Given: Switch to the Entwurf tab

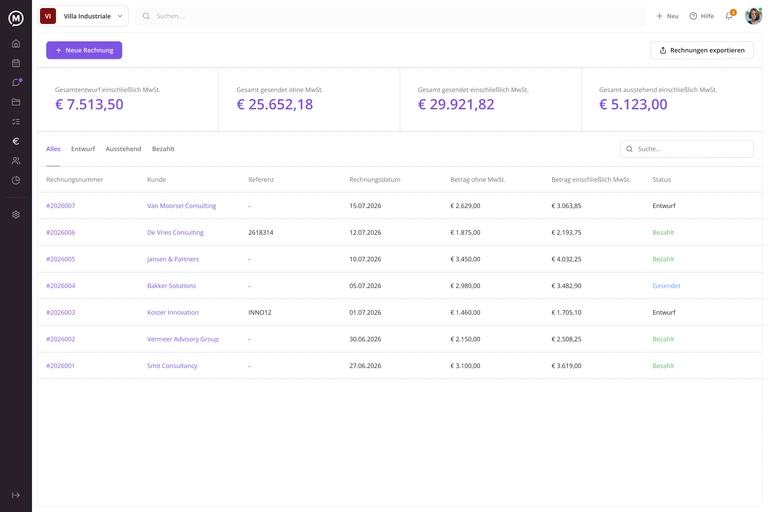Looking at the screenshot, I should pos(83,149).
